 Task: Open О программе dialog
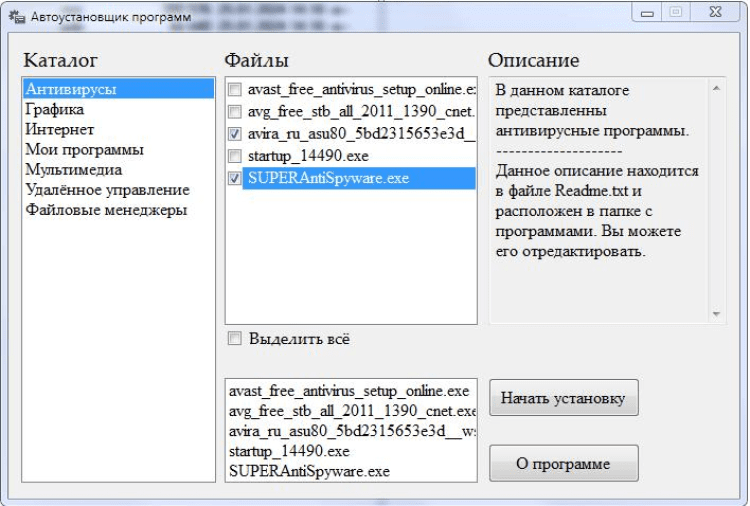coord(563,463)
